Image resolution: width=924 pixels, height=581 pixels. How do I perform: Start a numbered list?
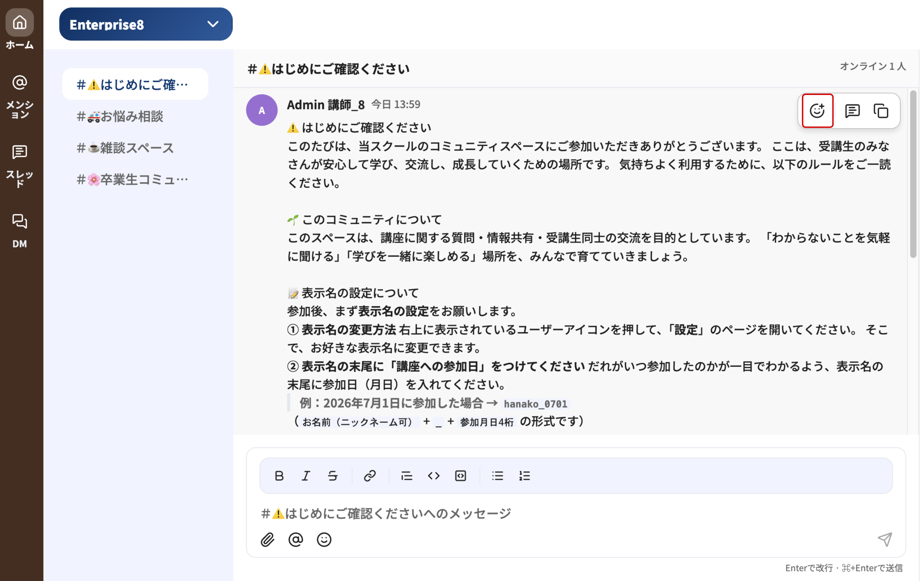tap(524, 476)
